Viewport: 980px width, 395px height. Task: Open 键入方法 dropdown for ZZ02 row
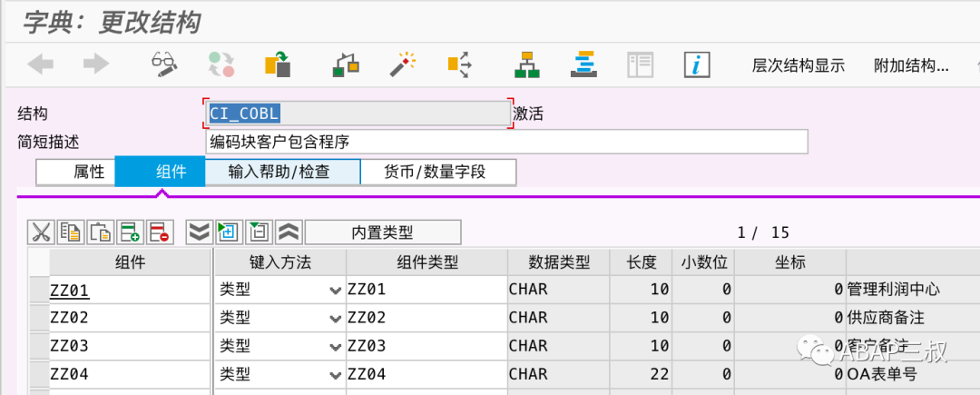(335, 318)
